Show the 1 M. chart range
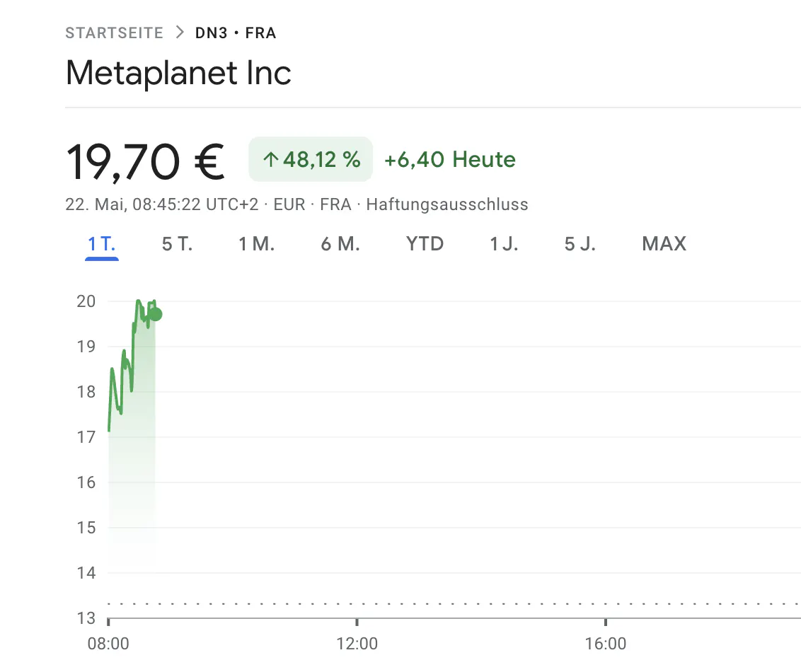The image size is (801, 672). click(x=256, y=244)
